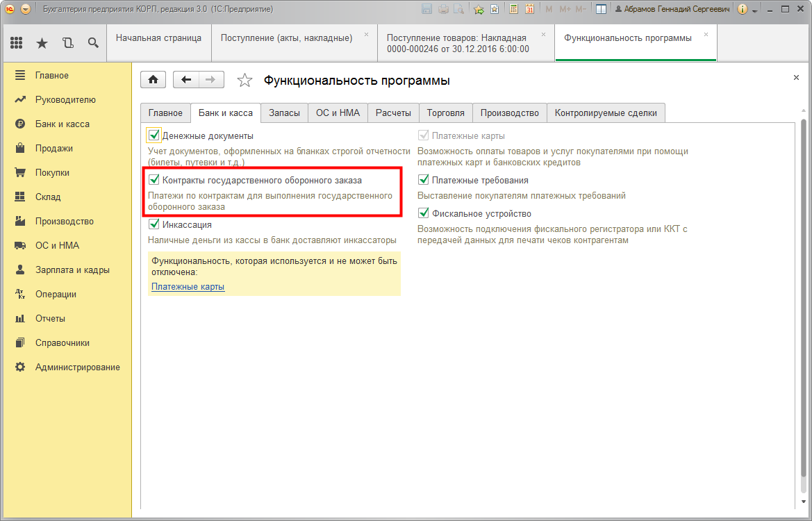
Task: Go to the home page button
Action: click(x=154, y=80)
